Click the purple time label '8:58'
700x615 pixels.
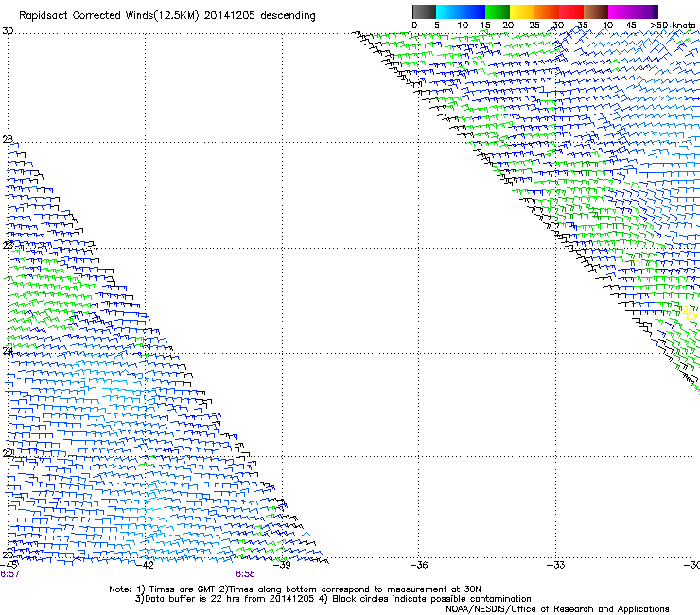click(x=246, y=574)
